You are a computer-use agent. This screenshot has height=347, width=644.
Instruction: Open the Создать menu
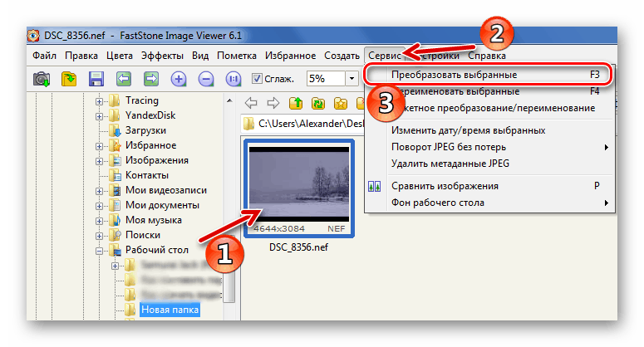pos(342,56)
